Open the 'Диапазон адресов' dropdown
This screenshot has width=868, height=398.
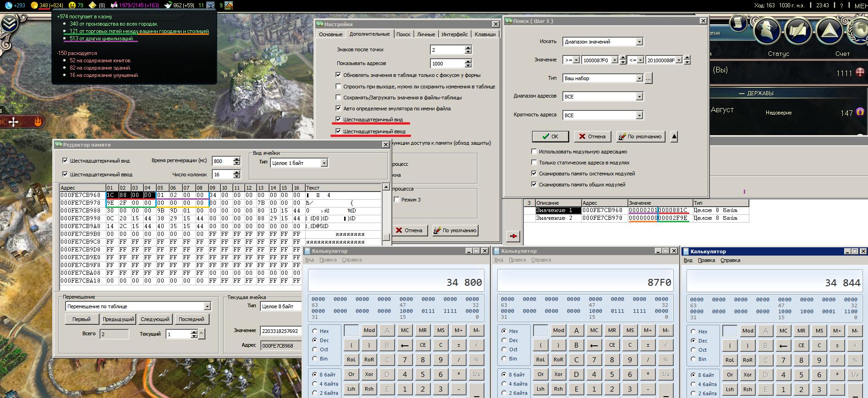pyautogui.click(x=639, y=97)
